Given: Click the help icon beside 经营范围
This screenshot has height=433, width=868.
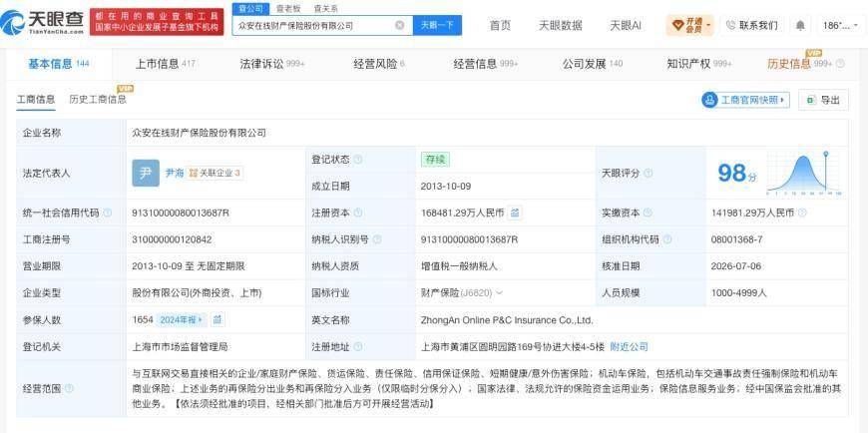Looking at the screenshot, I should point(69,389).
